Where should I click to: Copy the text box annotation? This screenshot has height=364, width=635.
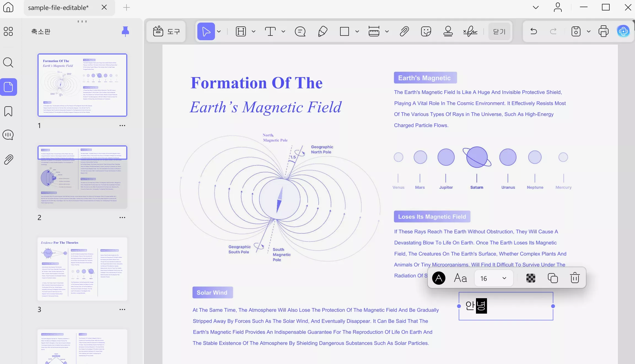[553, 278]
